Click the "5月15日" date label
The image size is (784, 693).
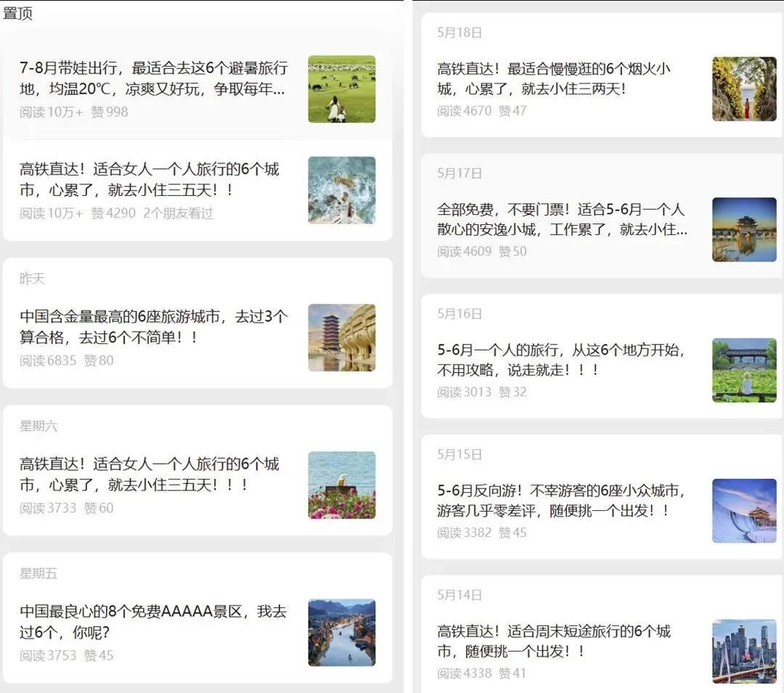tap(460, 454)
